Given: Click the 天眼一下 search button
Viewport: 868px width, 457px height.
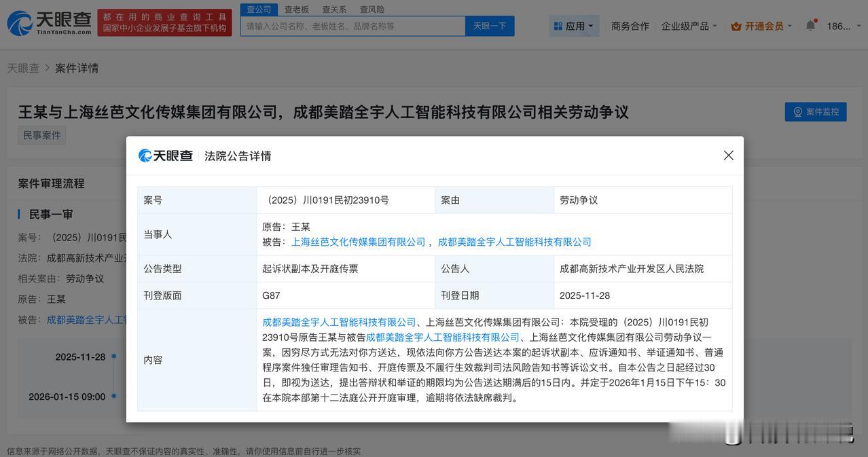Looking at the screenshot, I should click(x=490, y=26).
